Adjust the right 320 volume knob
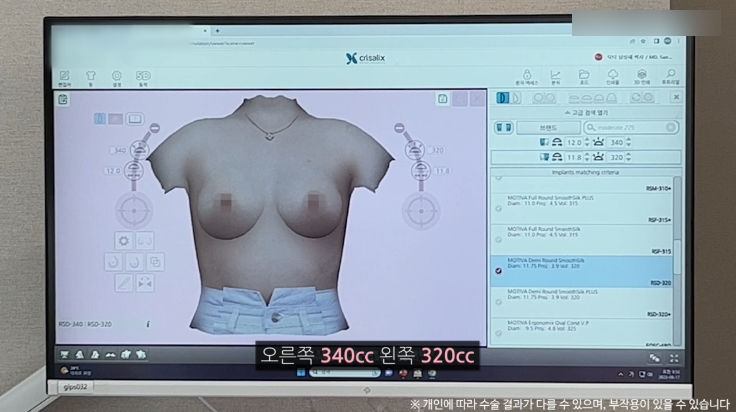This screenshot has height=412, width=736. 414,150
